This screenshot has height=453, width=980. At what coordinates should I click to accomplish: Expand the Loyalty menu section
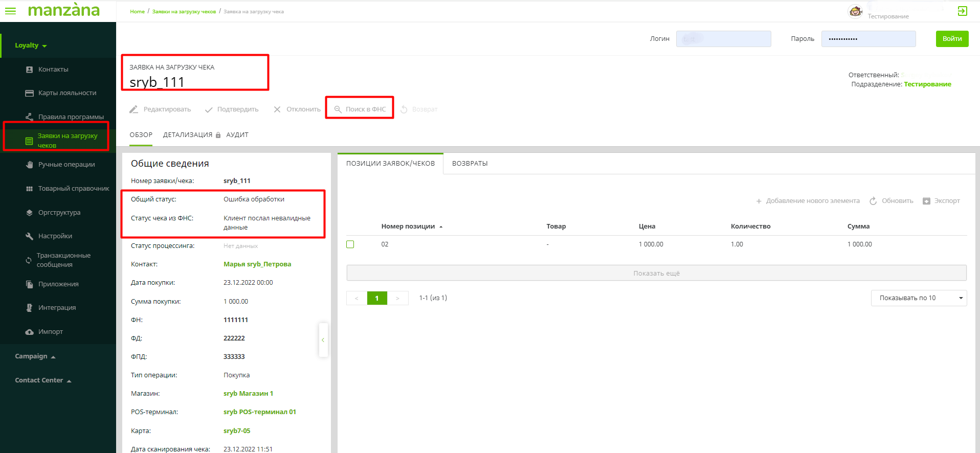point(31,46)
